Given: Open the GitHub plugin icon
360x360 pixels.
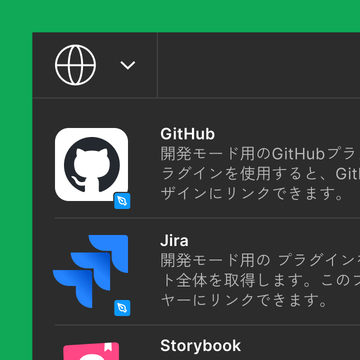Looking at the screenshot, I should click(x=91, y=164).
